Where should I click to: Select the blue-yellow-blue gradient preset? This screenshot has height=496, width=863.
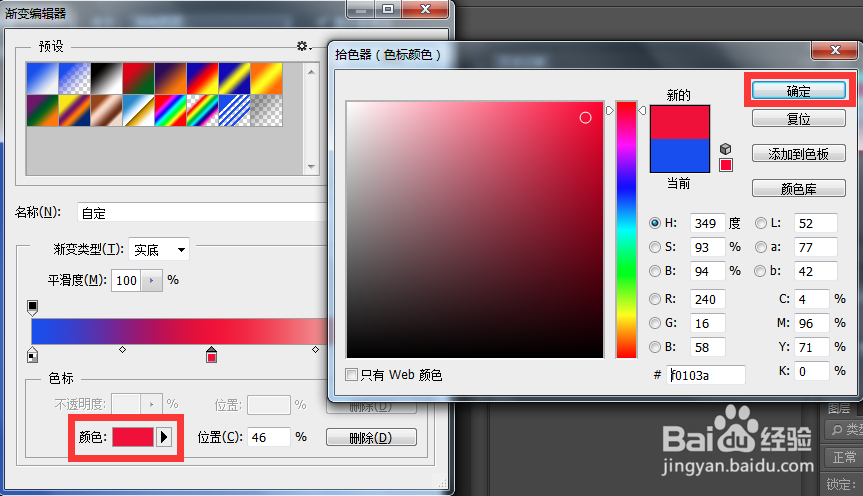click(234, 78)
